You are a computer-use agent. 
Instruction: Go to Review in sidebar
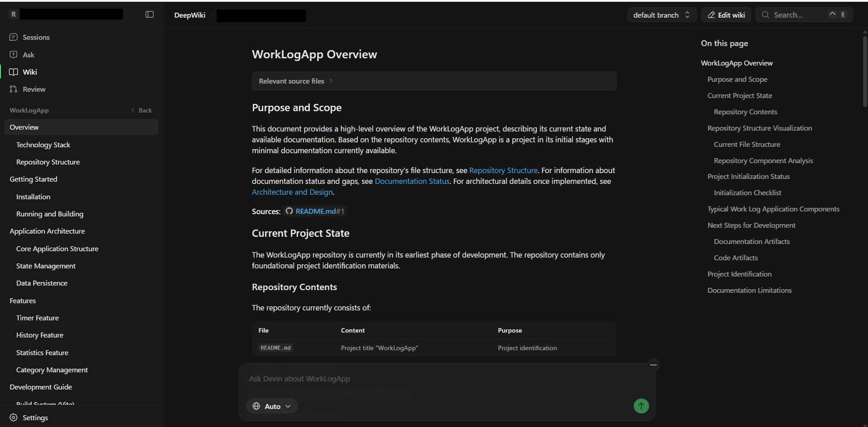click(34, 89)
